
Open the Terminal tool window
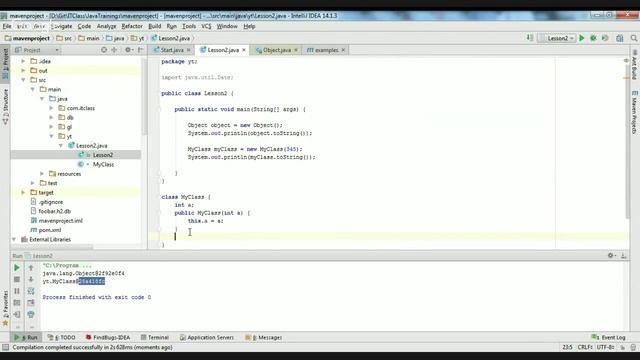tap(155, 338)
